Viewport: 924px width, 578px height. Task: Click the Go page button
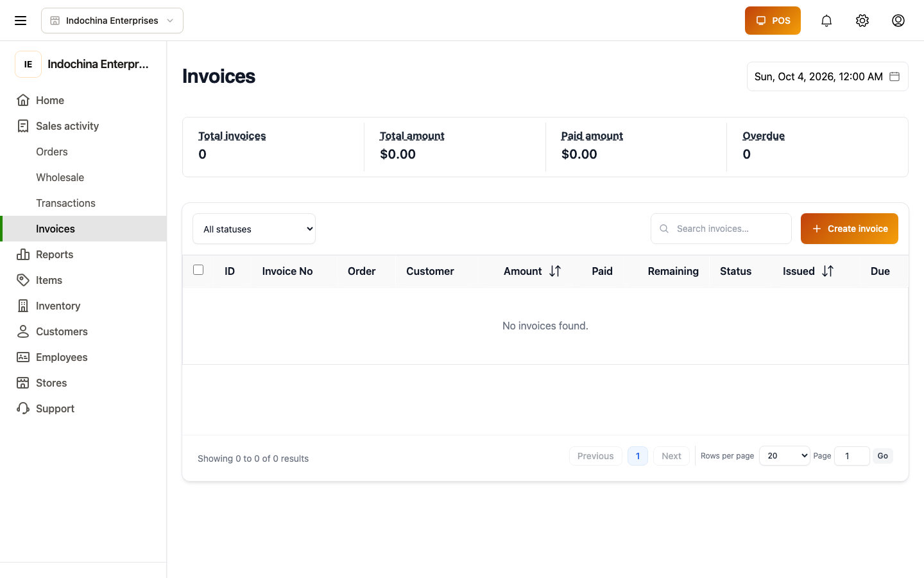883,456
